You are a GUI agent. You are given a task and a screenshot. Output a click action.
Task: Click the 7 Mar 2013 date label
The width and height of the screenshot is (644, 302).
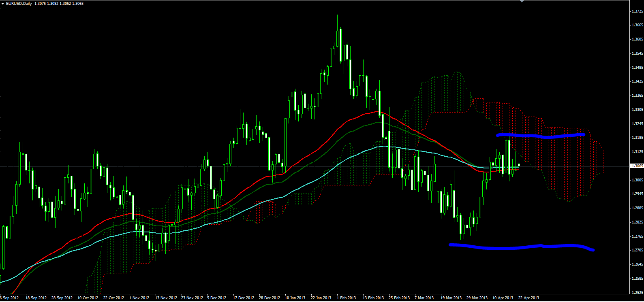[x=424, y=298]
